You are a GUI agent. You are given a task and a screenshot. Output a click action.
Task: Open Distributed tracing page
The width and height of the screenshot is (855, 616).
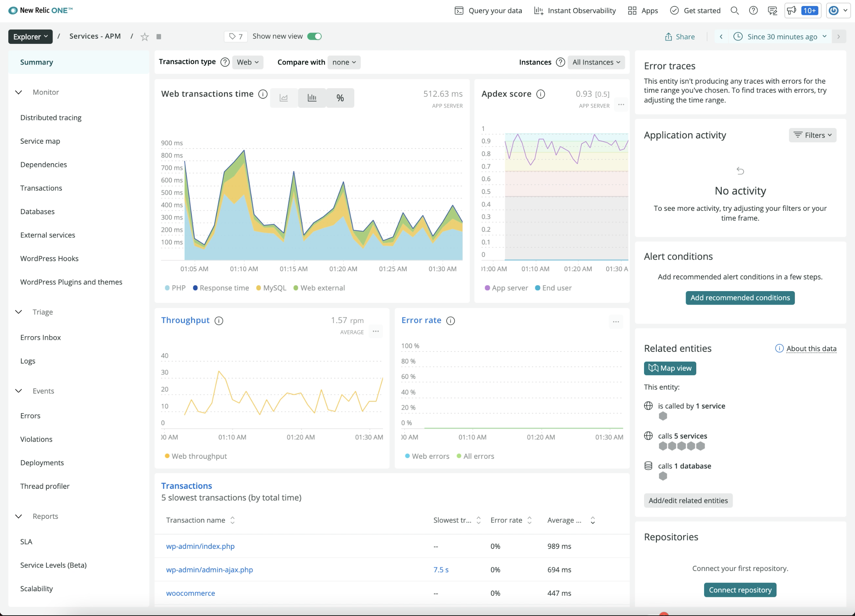(51, 117)
